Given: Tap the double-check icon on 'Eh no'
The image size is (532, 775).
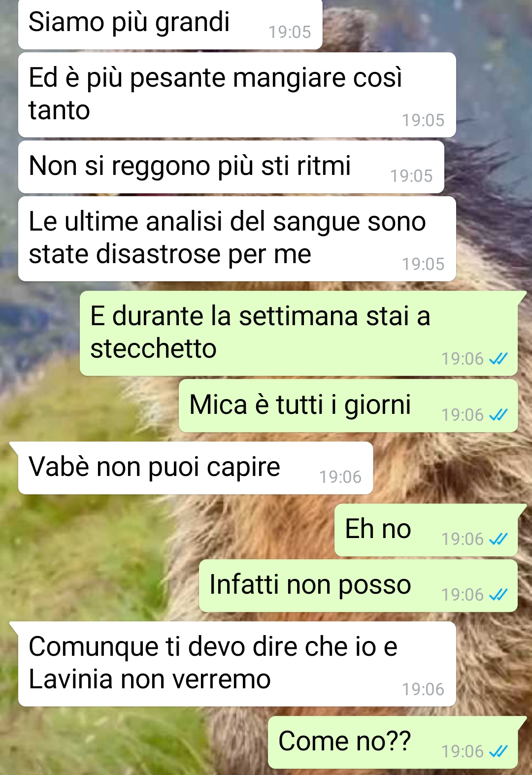Looking at the screenshot, I should click(498, 539).
